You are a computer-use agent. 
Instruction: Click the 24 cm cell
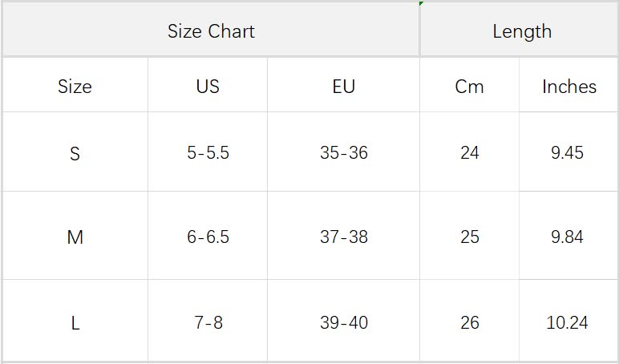(469, 153)
